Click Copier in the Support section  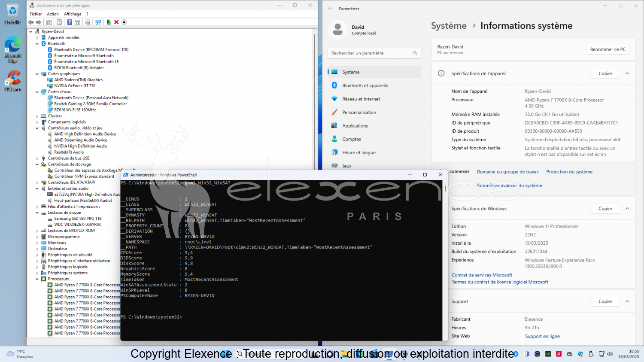tap(605, 301)
